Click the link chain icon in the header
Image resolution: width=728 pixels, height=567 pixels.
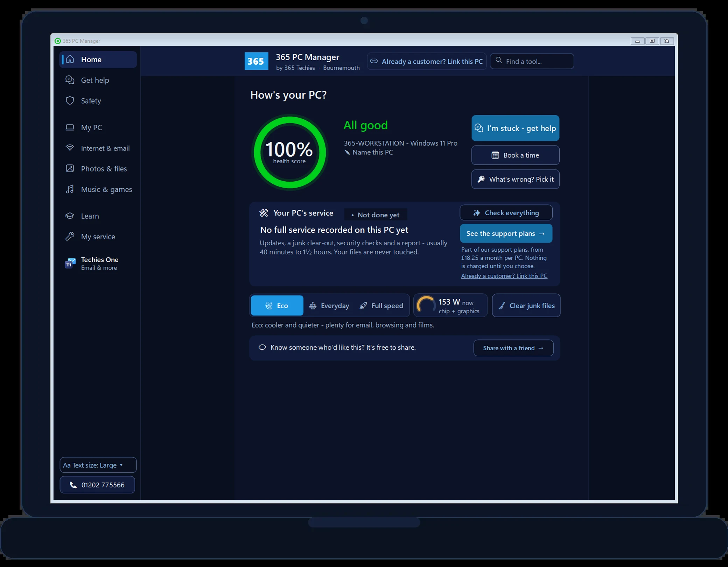pos(374,61)
